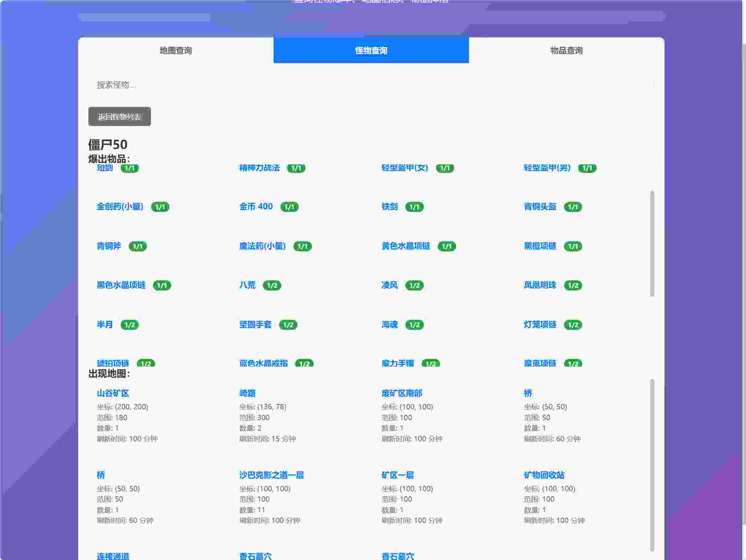Open the 金币 400 drop entry
Viewport: 746px width, 560px height.
pyautogui.click(x=256, y=207)
